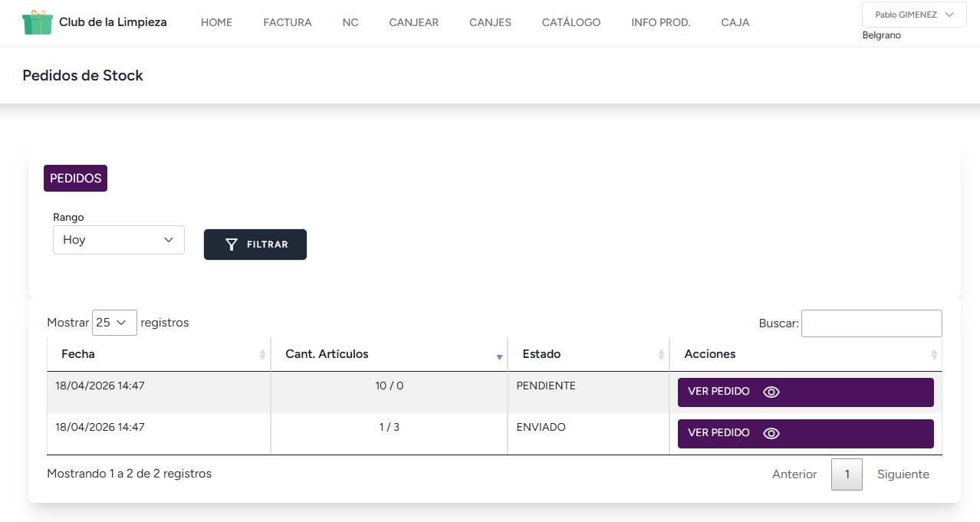Click the eye icon in ENVIADO row
Image resolution: width=980 pixels, height=522 pixels.
771,434
